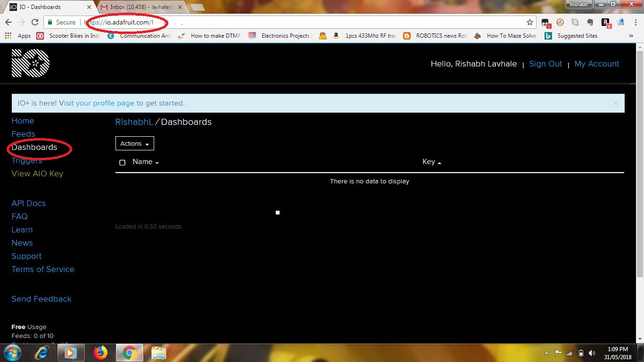Screen dimensions: 644x362
Task: Click the volume speaker tray icon
Action: click(x=592, y=353)
